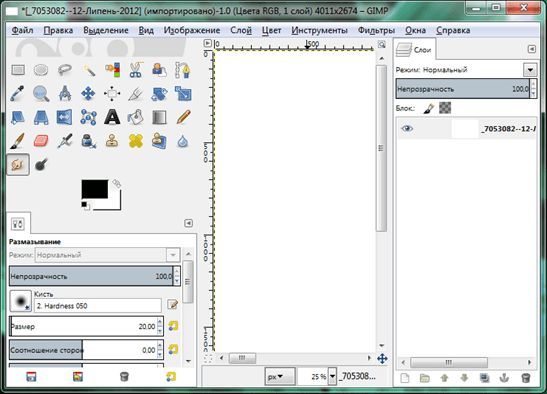This screenshot has height=394, width=547.
Task: Click the black foreground color swatch
Action: point(95,189)
